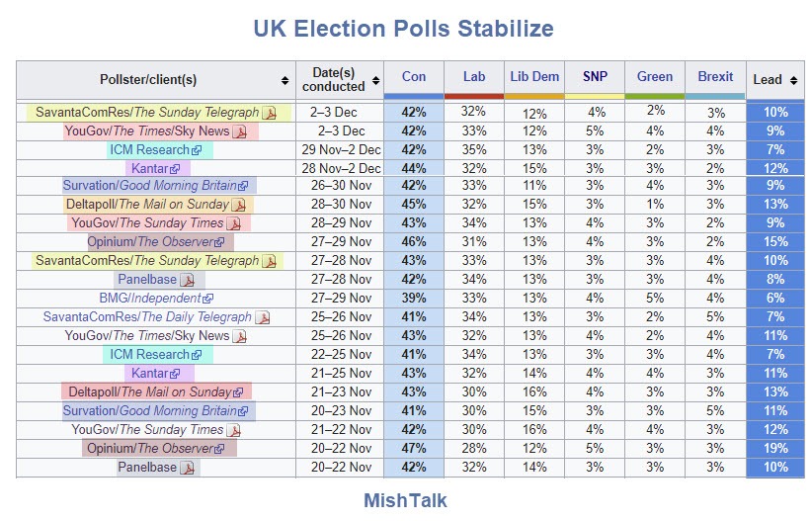This screenshot has height=521, width=812.
Task: Select the Lib Dem column header link
Action: (x=533, y=76)
